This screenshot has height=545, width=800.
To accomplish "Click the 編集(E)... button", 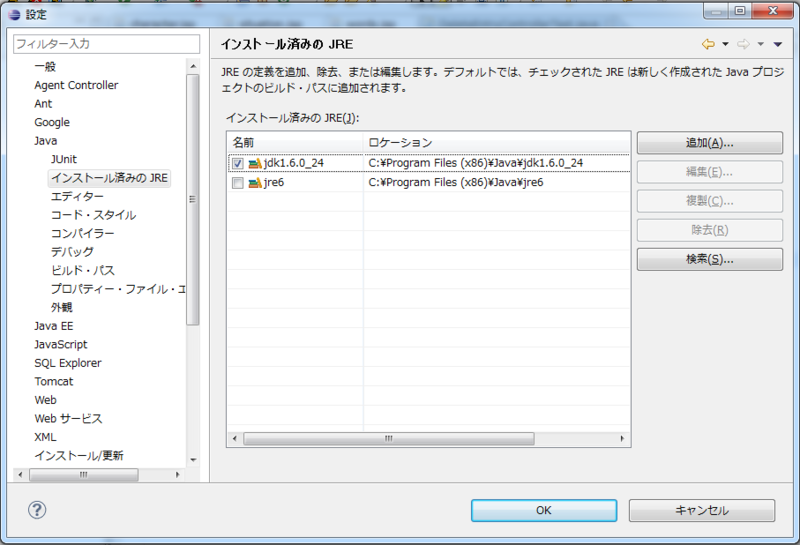I will click(710, 172).
